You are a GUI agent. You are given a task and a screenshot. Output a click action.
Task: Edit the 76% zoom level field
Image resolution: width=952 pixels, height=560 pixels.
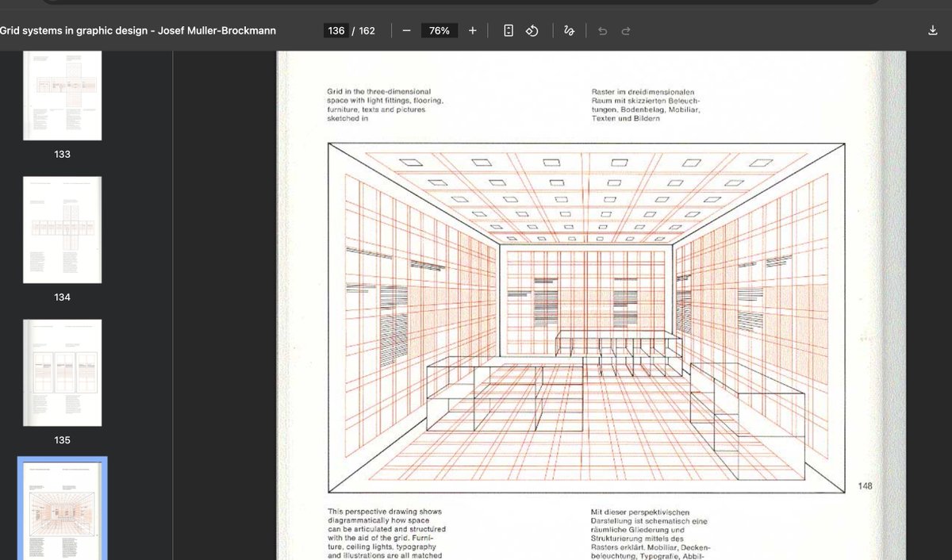440,31
